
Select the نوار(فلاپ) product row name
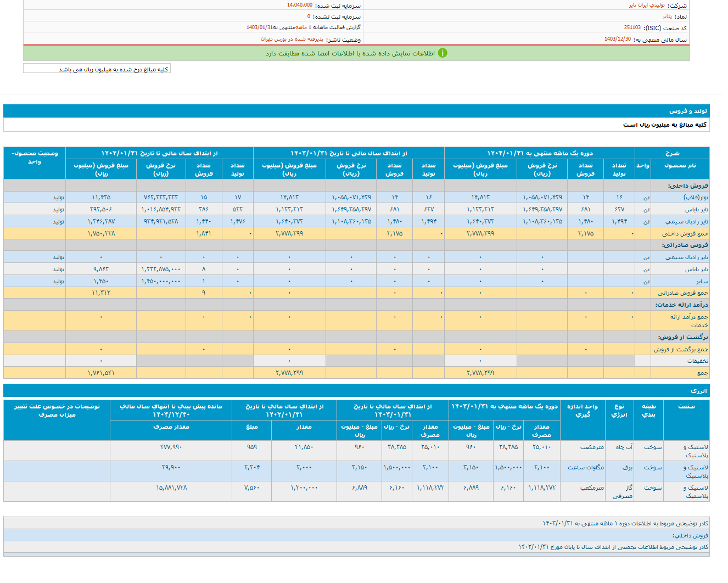(x=695, y=198)
